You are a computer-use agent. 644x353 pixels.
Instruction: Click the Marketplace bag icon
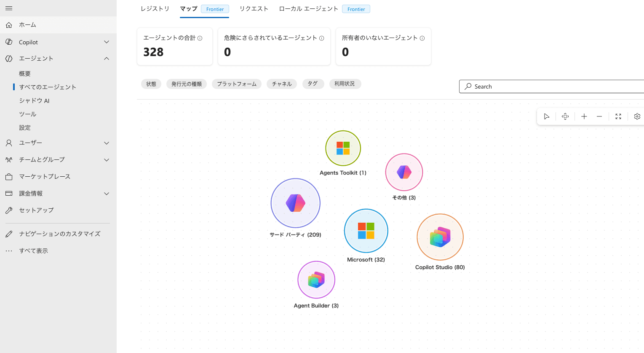click(9, 177)
